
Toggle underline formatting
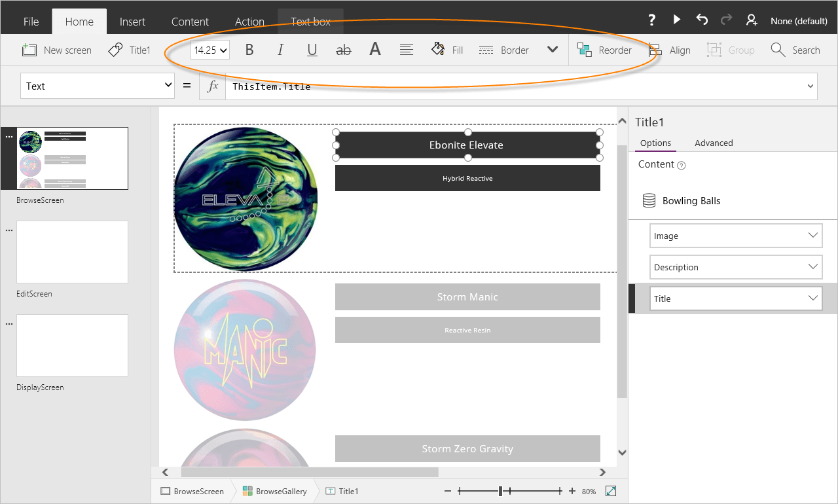312,49
